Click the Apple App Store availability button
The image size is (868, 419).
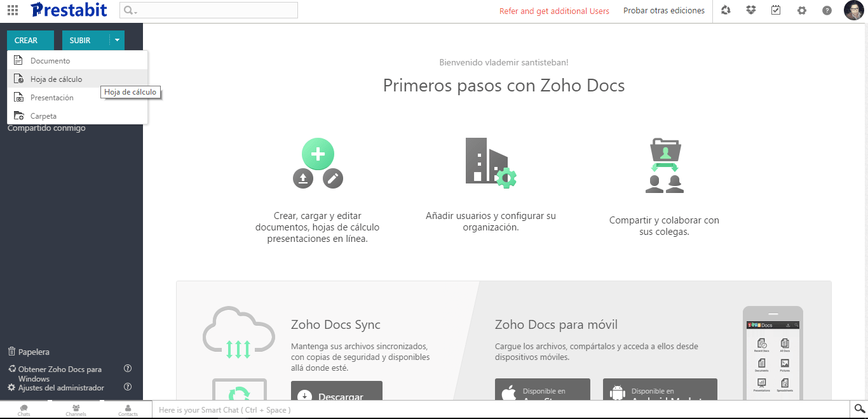click(543, 390)
